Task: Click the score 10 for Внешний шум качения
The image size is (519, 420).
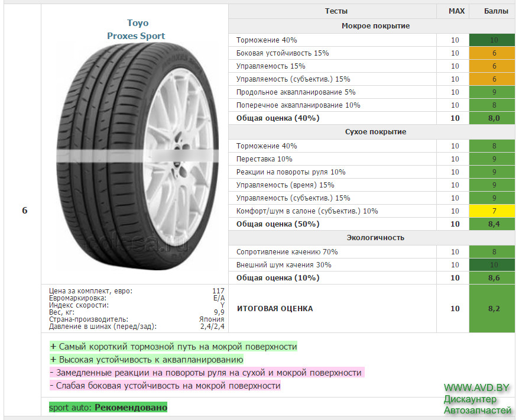Action: coord(494,265)
